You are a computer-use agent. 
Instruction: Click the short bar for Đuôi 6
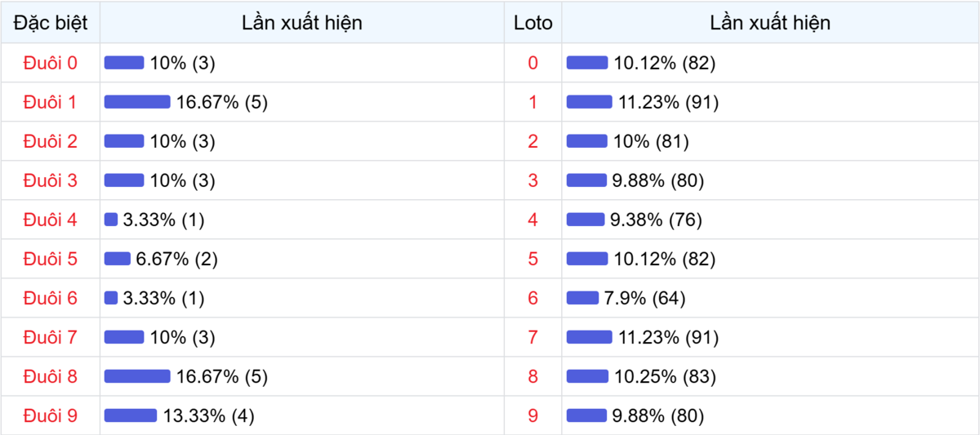click(x=111, y=298)
